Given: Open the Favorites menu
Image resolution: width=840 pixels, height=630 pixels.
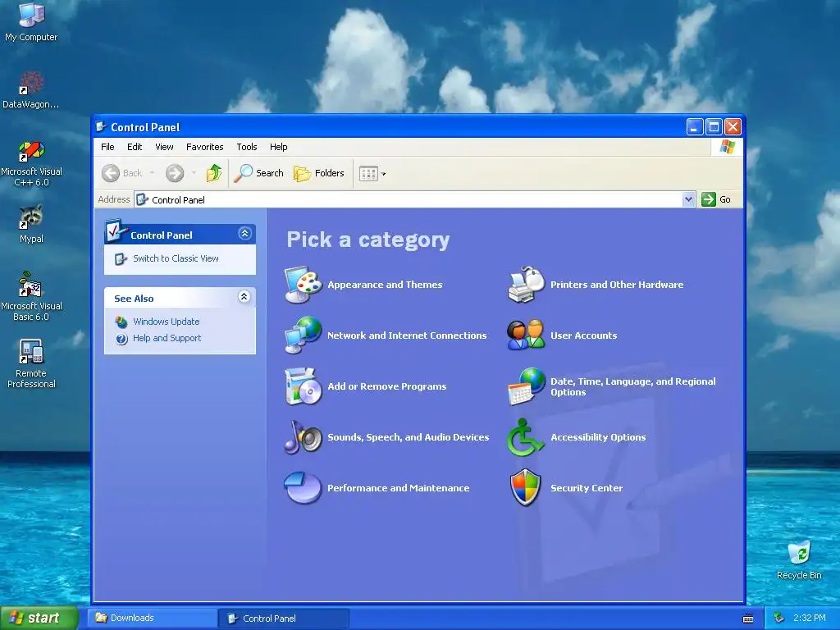Looking at the screenshot, I should (x=204, y=147).
